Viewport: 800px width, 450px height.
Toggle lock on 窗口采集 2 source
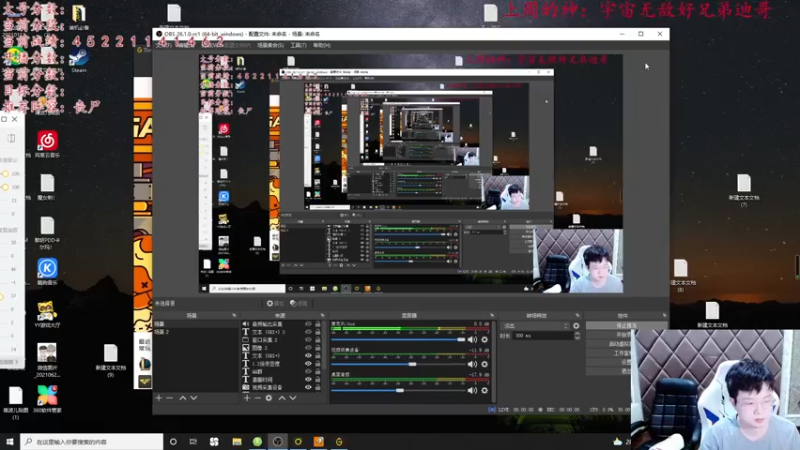pos(317,340)
